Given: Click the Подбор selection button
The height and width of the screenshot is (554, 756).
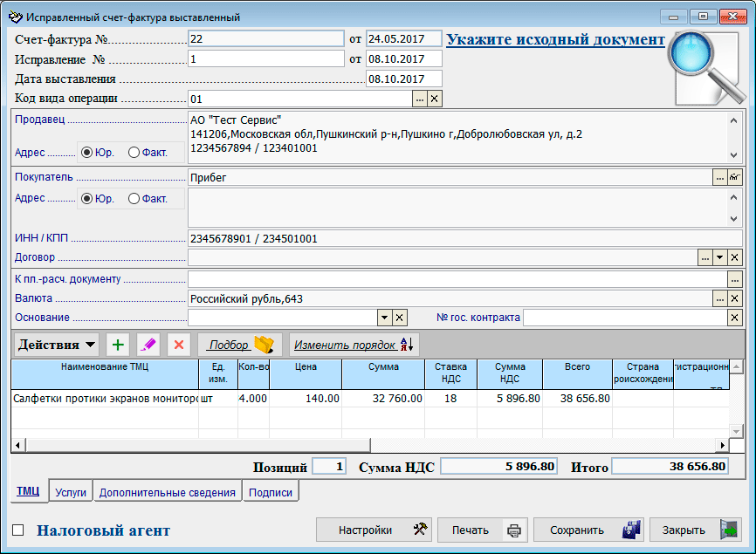Looking at the screenshot, I should point(241,345).
